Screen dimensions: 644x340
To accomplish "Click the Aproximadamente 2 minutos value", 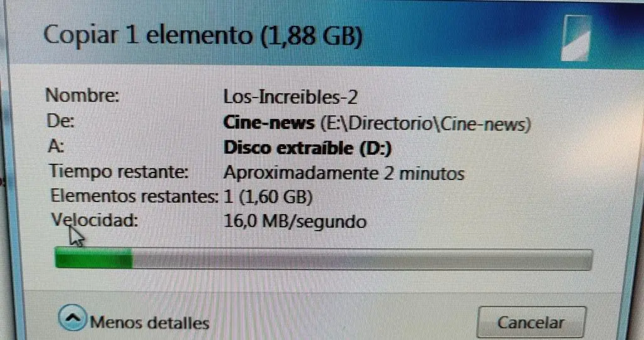I will [344, 174].
